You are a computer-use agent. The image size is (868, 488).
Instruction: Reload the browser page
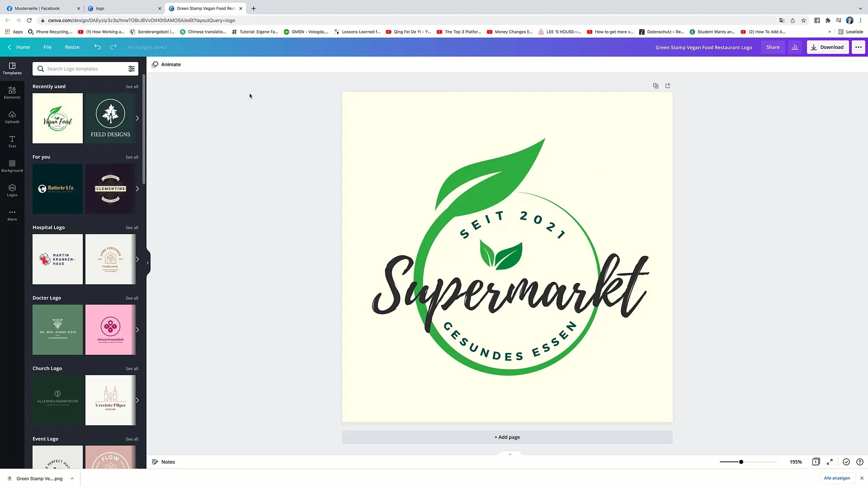pos(29,20)
